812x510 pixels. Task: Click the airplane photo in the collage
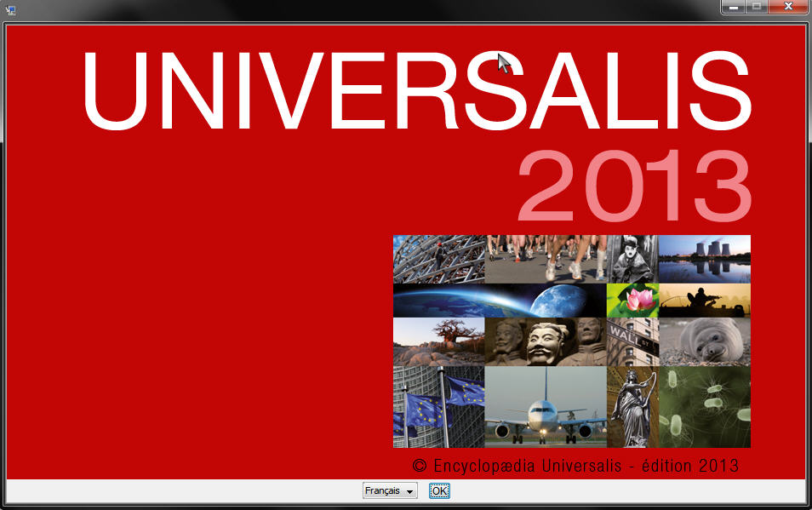click(546, 407)
